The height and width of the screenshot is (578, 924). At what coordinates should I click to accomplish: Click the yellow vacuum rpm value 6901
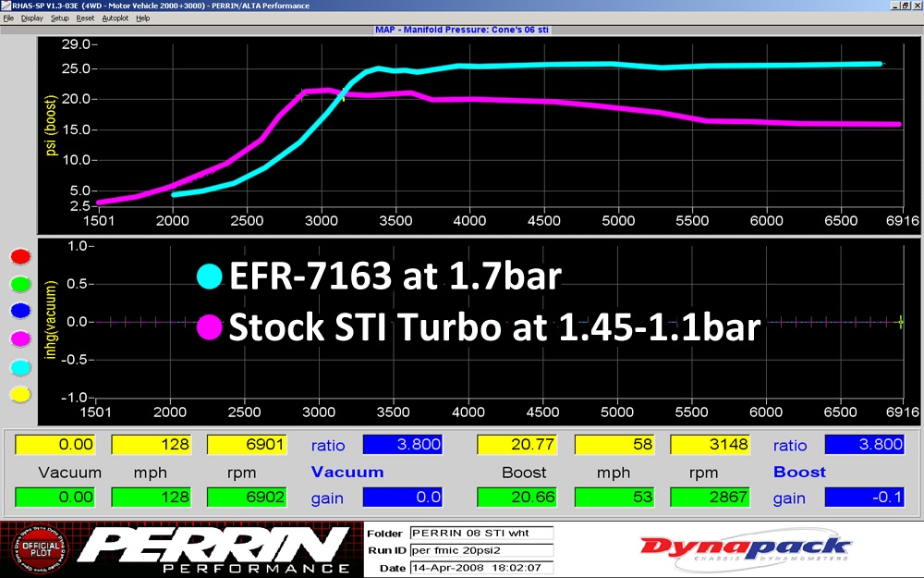tap(247, 444)
